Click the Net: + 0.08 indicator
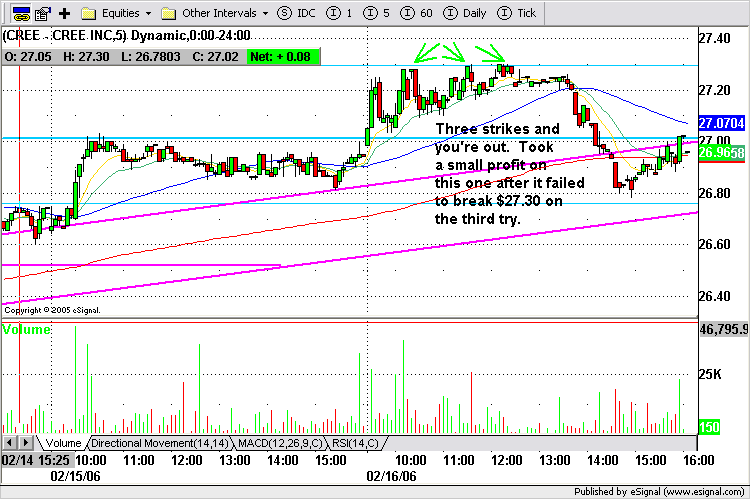 tap(284, 56)
